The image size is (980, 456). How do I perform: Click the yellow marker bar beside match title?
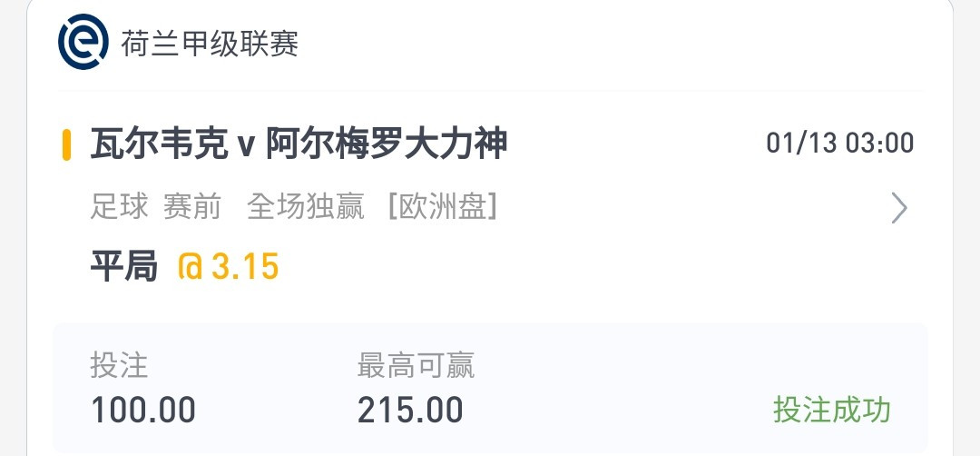[x=66, y=144]
